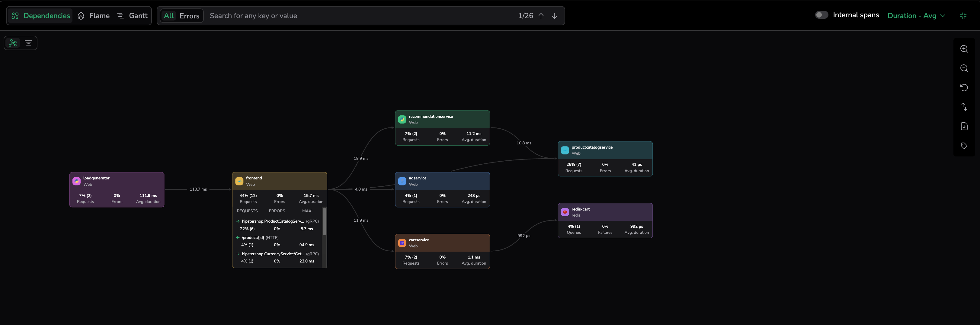The image size is (980, 325).
Task: Click the zoom out magnifier icon
Action: [964, 69]
